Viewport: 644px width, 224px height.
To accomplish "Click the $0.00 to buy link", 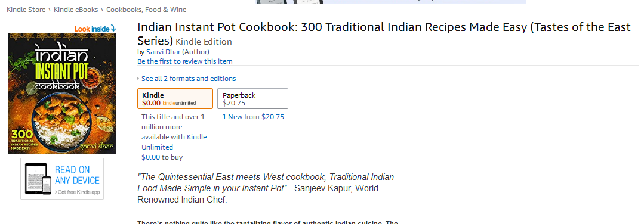I will pos(162,157).
